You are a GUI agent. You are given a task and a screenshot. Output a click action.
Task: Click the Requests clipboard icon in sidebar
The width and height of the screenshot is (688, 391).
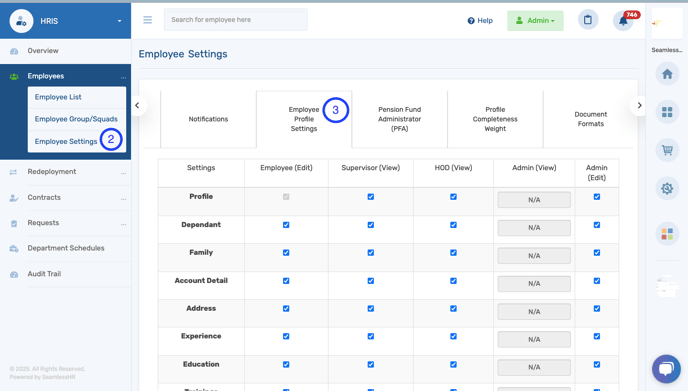pyautogui.click(x=14, y=224)
